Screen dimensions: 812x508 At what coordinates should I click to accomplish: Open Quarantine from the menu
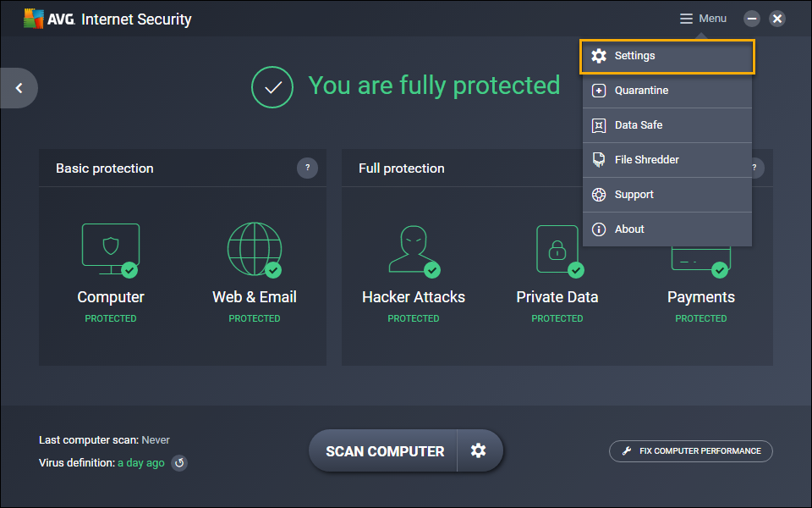[667, 91]
